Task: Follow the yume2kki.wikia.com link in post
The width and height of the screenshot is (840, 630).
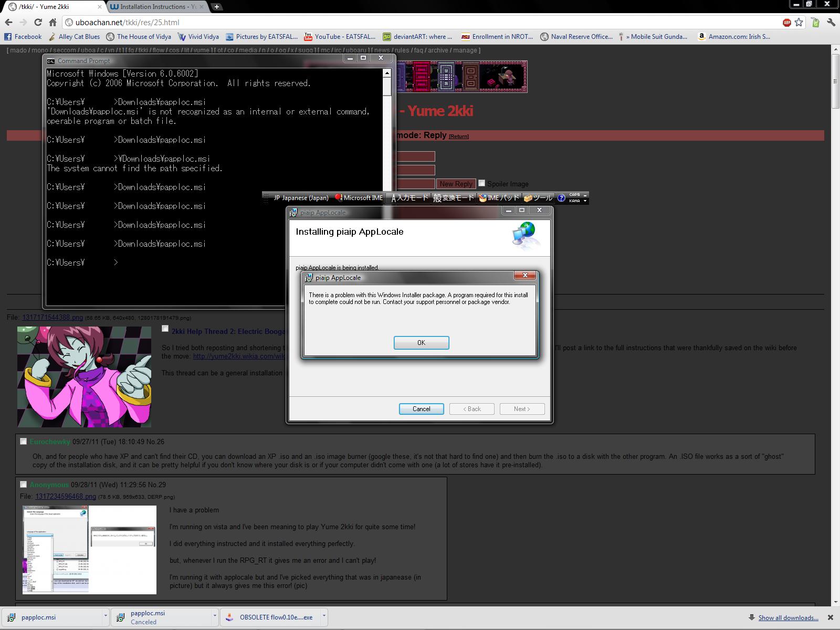Action: tap(239, 356)
